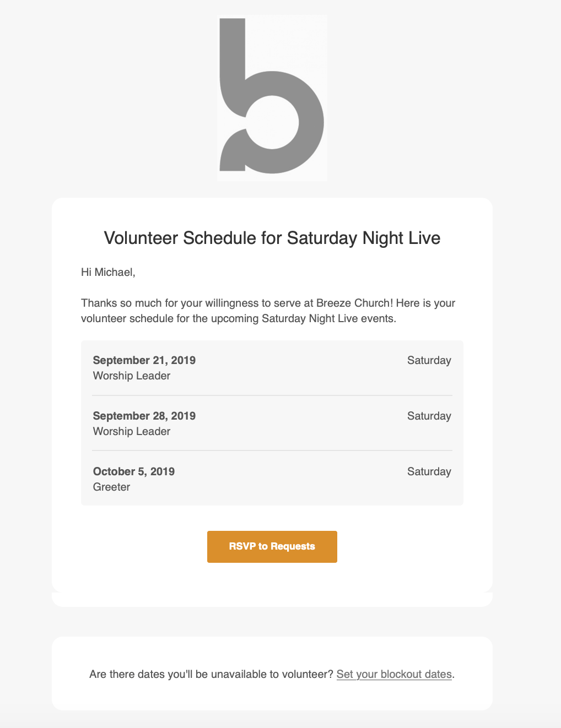Open the 'Set your blockout dates' link
The width and height of the screenshot is (561, 728).
coord(394,674)
